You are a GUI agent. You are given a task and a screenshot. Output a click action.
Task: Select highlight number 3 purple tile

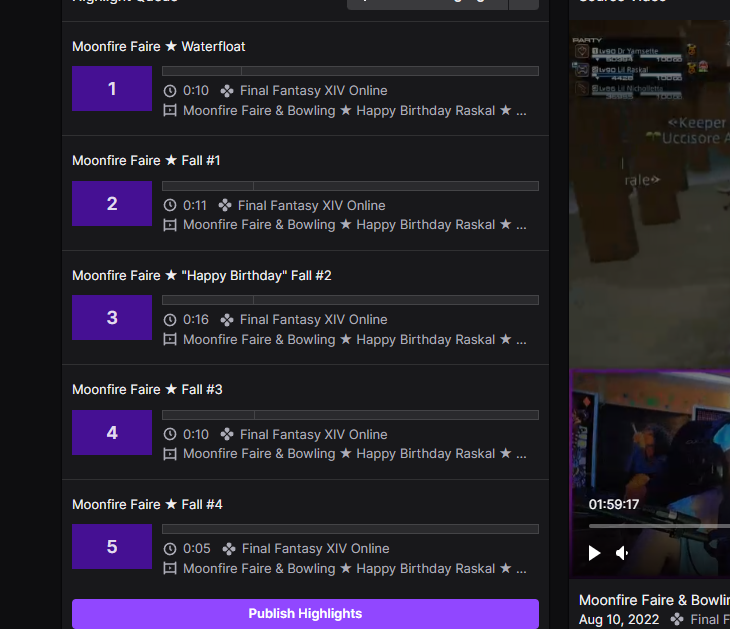(x=112, y=318)
